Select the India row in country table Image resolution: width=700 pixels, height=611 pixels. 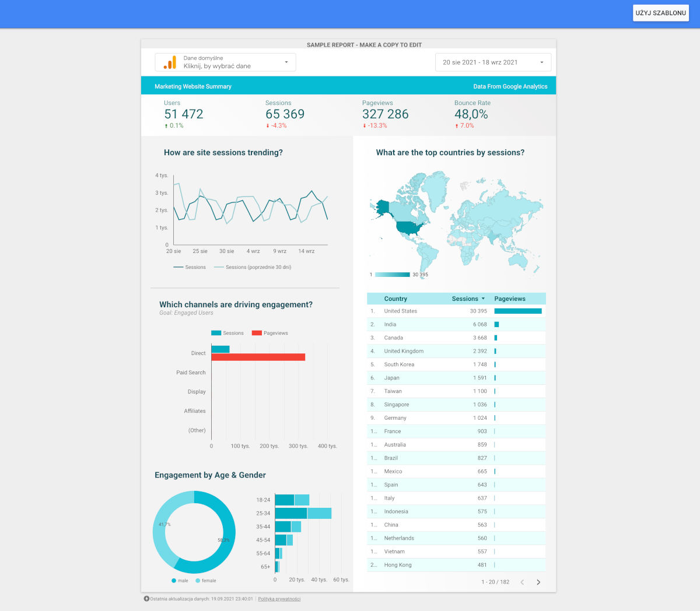456,325
